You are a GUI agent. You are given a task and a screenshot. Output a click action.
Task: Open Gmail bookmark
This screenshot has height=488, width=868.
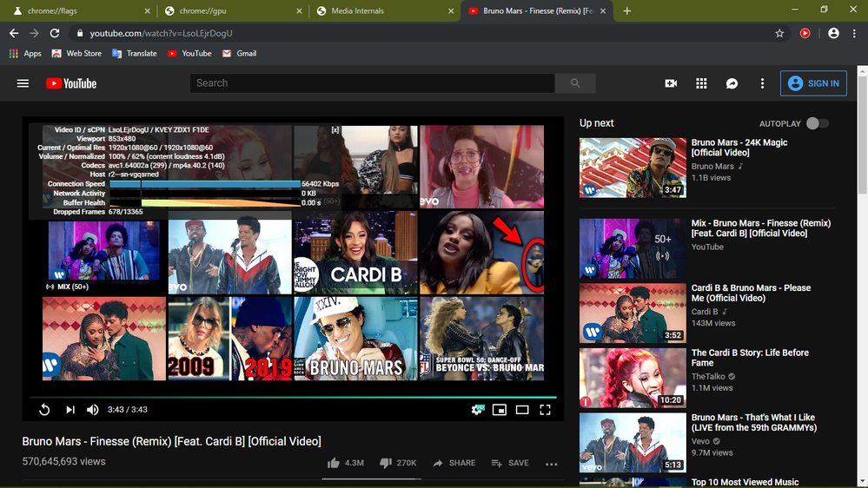pyautogui.click(x=239, y=54)
